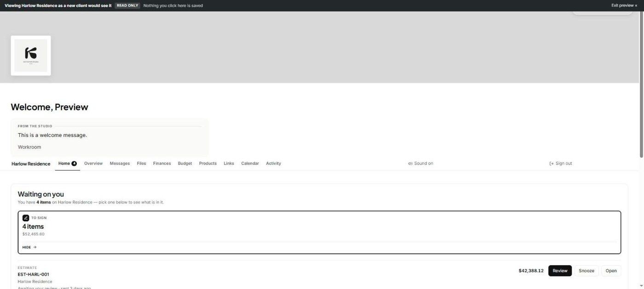This screenshot has width=644, height=289.
Task: Click the Home tab count badge 4
Action: pos(74,164)
